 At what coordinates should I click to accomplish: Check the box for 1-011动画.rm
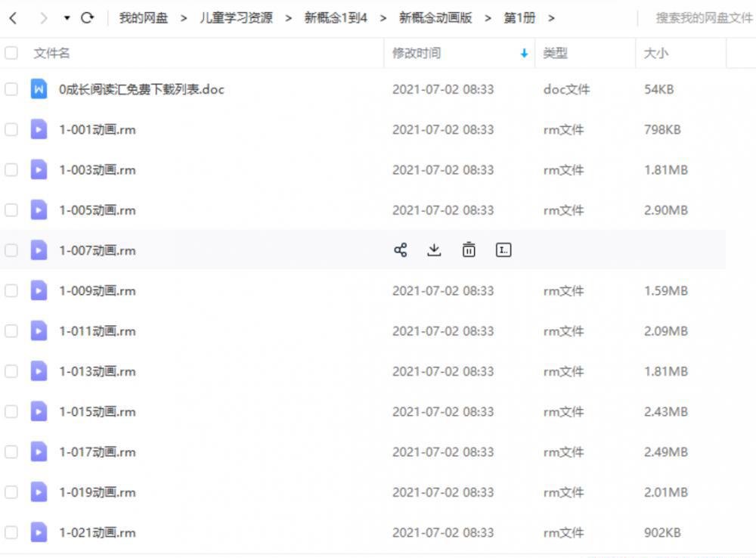click(x=11, y=331)
